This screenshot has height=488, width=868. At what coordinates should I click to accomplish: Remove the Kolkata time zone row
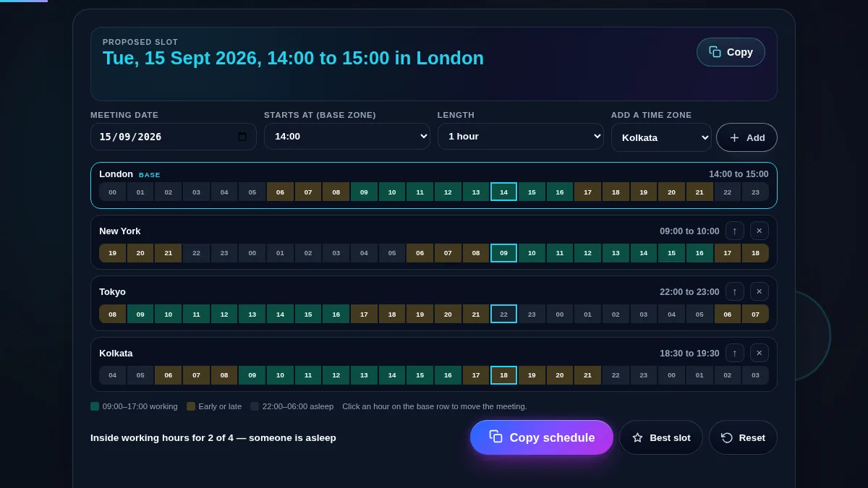759,353
